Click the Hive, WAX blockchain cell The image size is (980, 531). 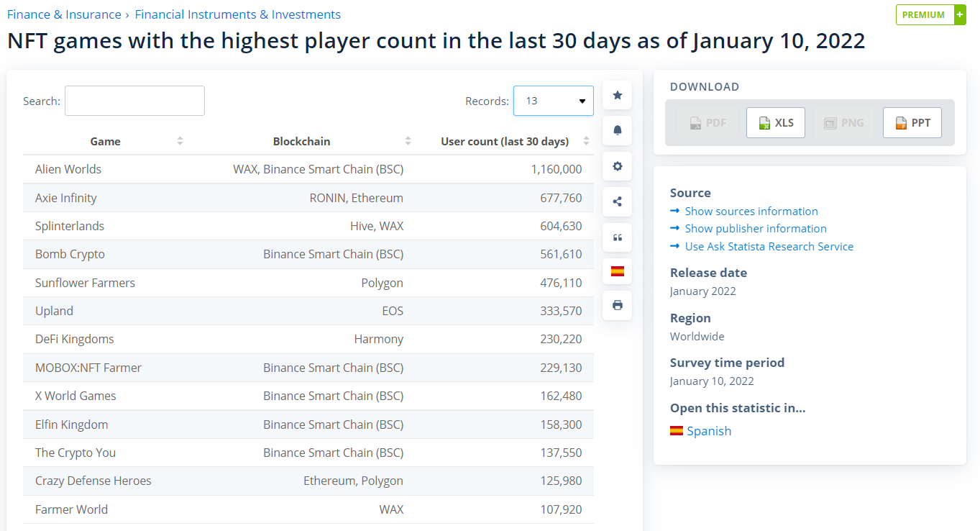[377, 226]
